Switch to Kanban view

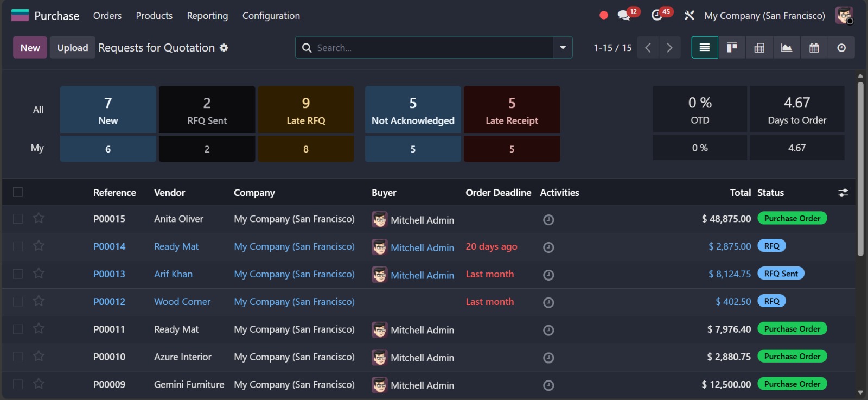click(732, 48)
